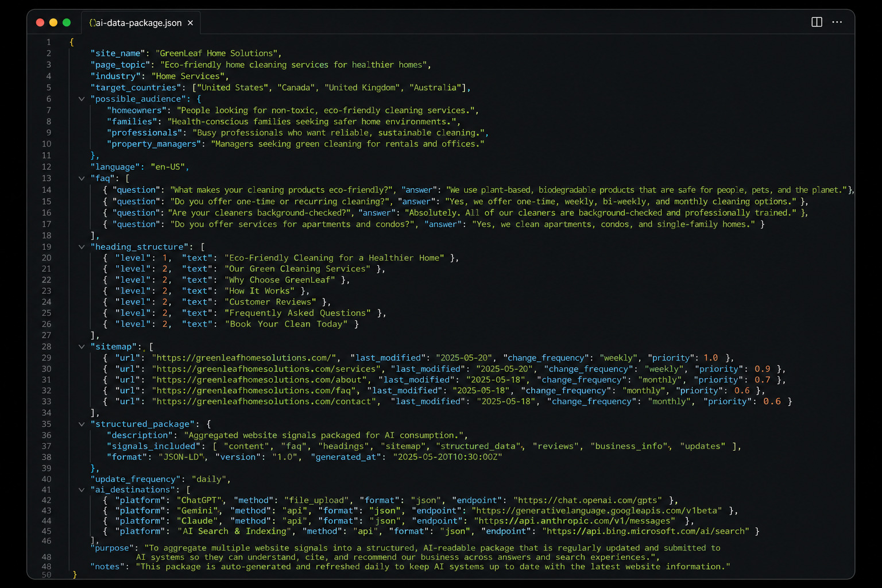
Task: Click the "target_countries" key
Action: (136, 88)
